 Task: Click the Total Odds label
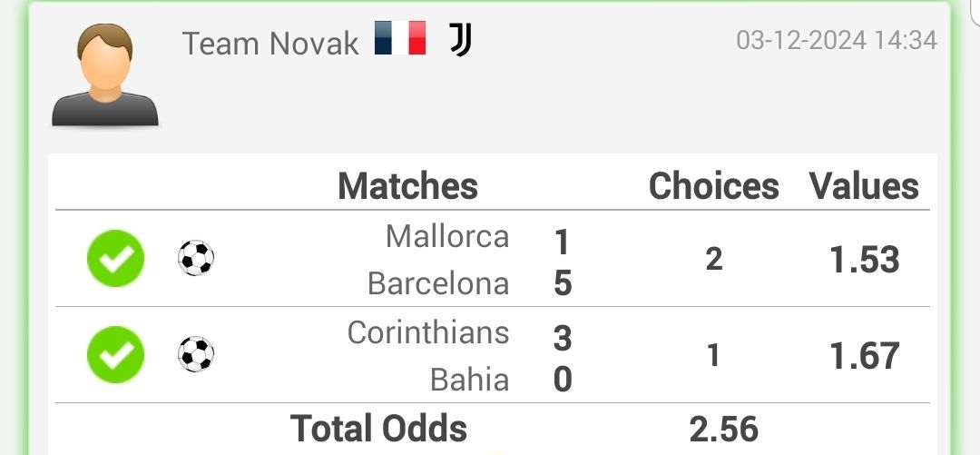click(x=378, y=428)
